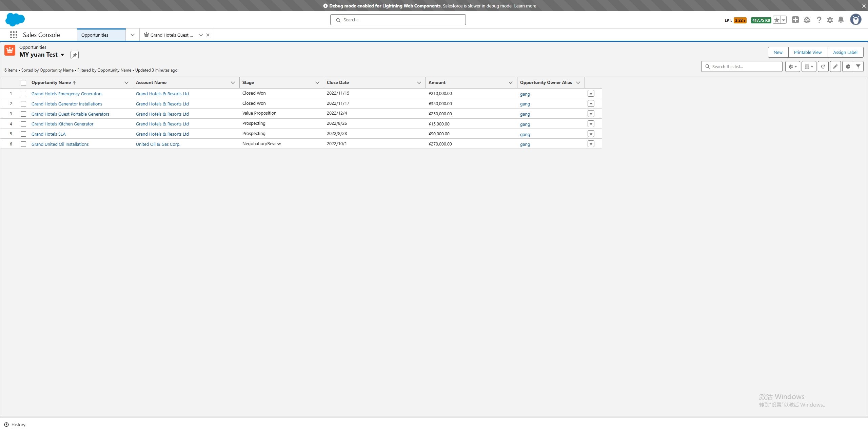Open the notifications bell

point(841,20)
